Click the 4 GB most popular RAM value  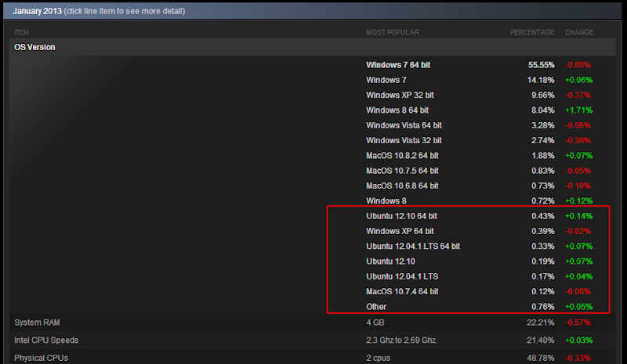(375, 323)
